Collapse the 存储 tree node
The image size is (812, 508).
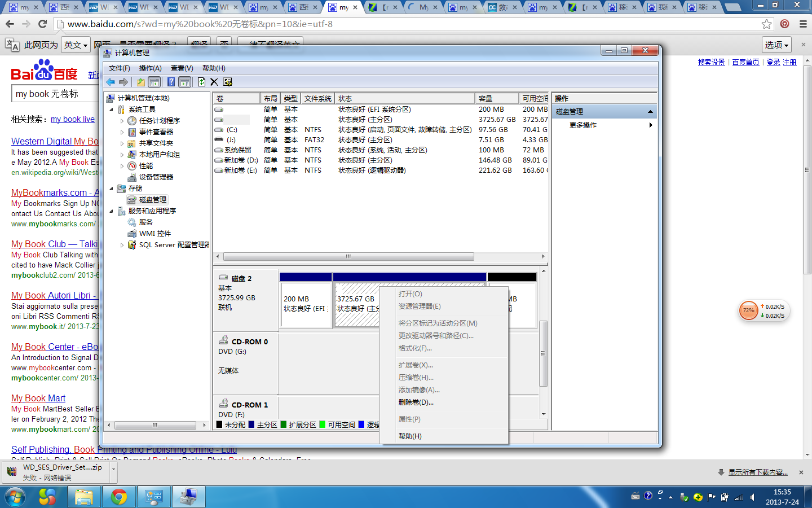(x=111, y=189)
